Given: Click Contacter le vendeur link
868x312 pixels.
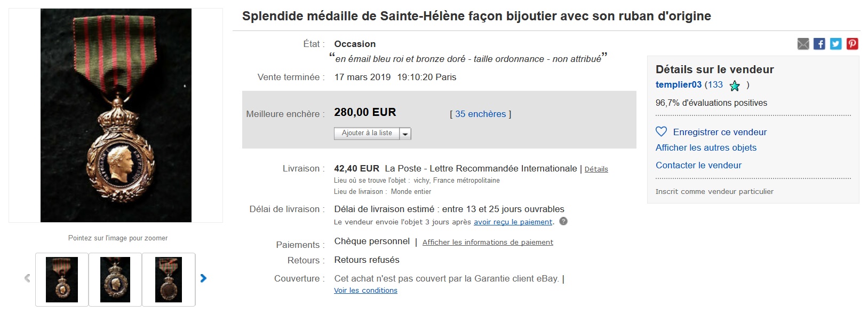Looking at the screenshot, I should click(x=698, y=165).
